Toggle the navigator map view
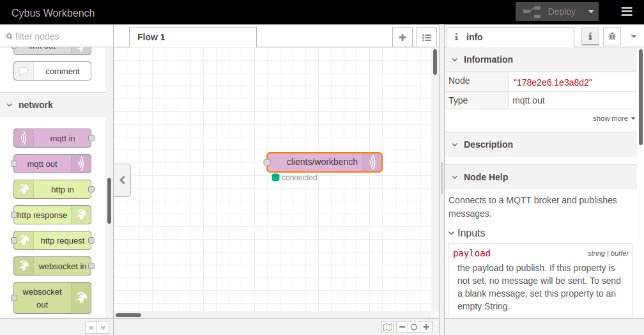 [x=388, y=327]
